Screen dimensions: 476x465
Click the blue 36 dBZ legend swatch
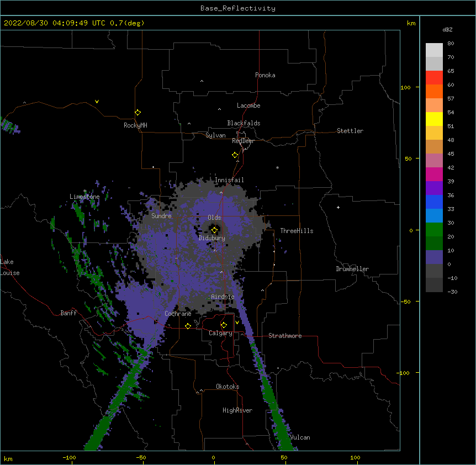pos(434,202)
